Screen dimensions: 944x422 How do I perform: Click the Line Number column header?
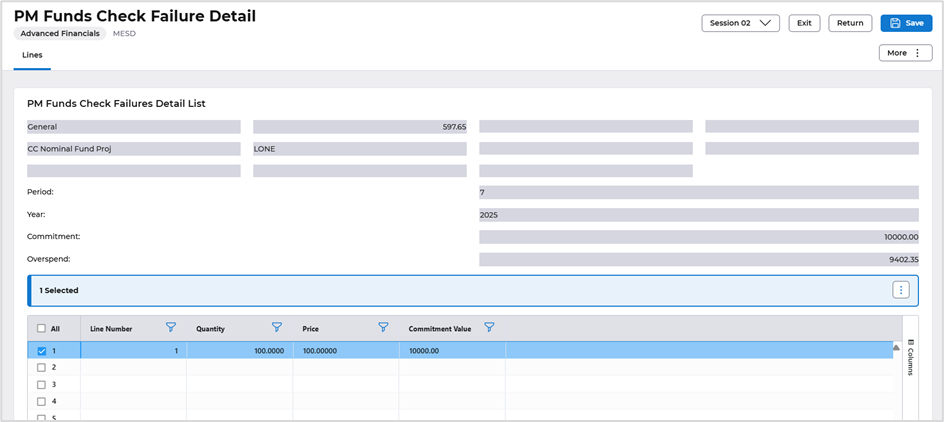pos(111,329)
